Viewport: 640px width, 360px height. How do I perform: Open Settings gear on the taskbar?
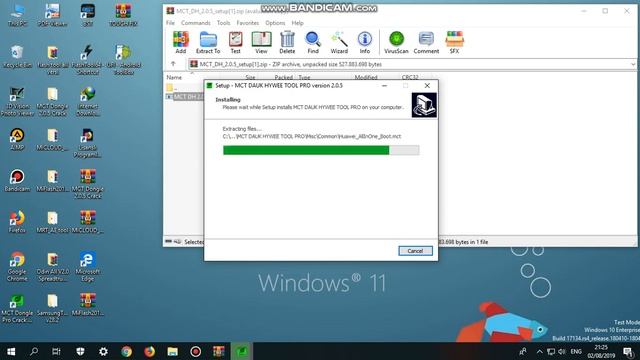pos(103,351)
